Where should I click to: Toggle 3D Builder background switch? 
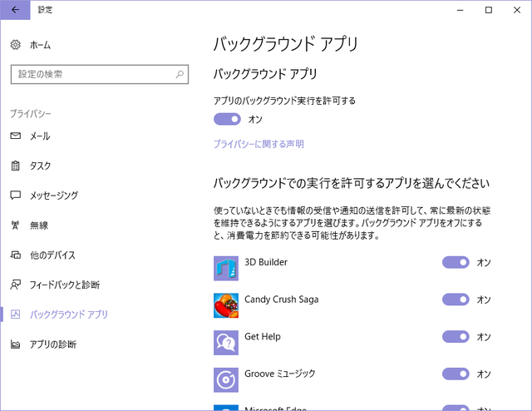[x=456, y=262]
